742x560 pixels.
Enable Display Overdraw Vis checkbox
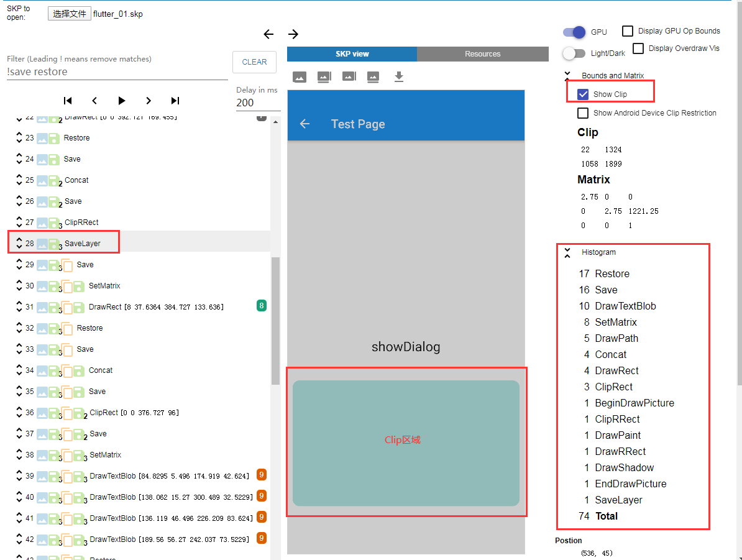point(638,48)
